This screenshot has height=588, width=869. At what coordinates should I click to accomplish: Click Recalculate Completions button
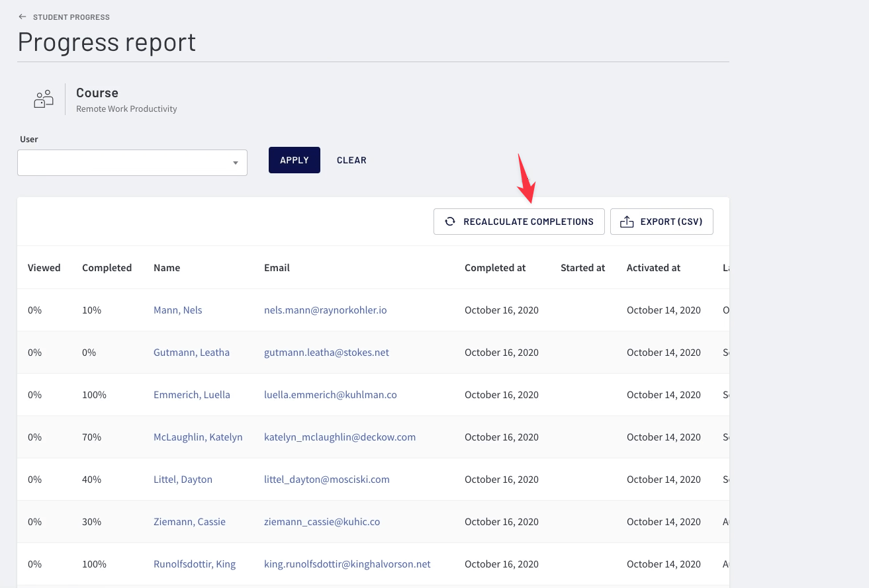519,222
